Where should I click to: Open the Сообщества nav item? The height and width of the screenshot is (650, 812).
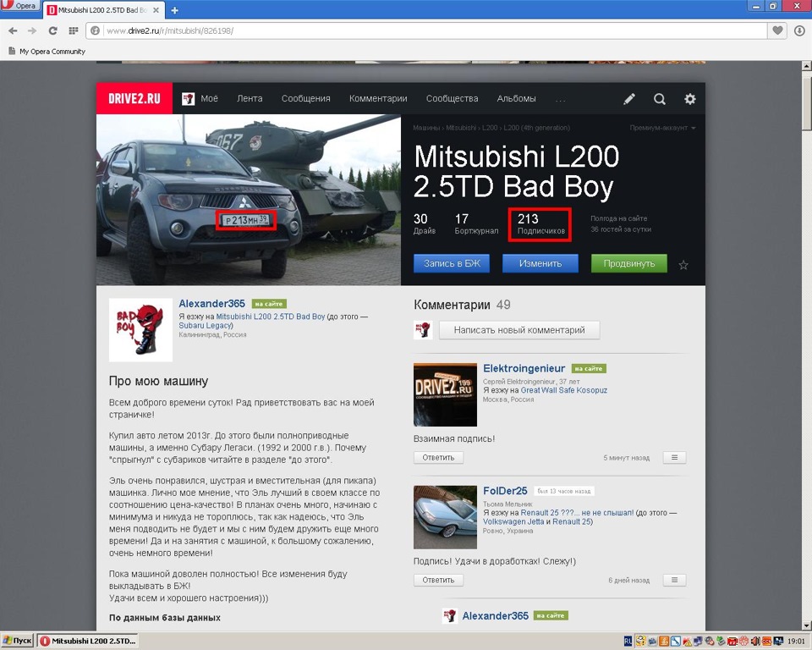pyautogui.click(x=452, y=98)
